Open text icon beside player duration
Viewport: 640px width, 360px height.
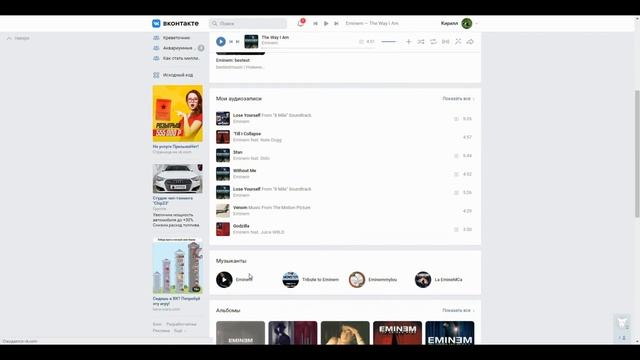361,42
